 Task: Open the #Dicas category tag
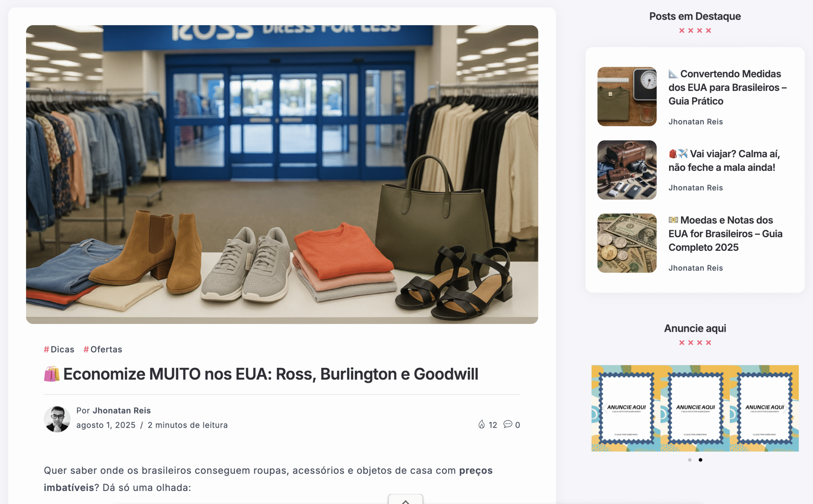pyautogui.click(x=59, y=349)
